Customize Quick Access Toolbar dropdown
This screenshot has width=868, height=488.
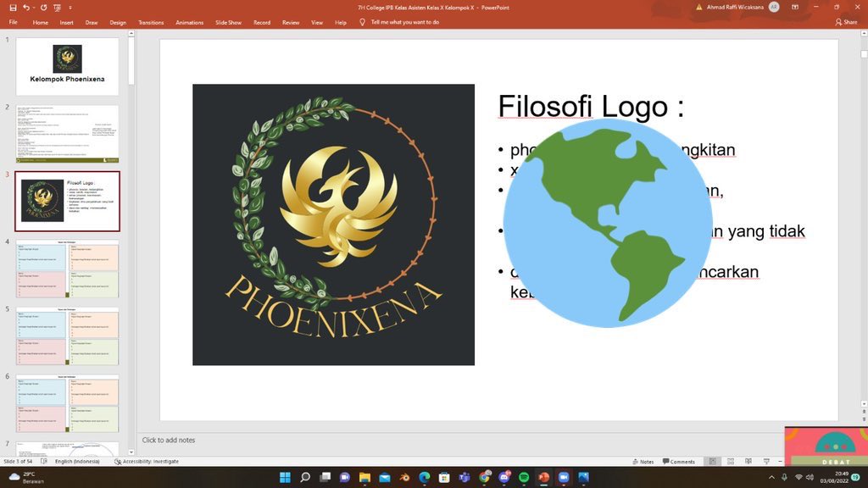70,8
